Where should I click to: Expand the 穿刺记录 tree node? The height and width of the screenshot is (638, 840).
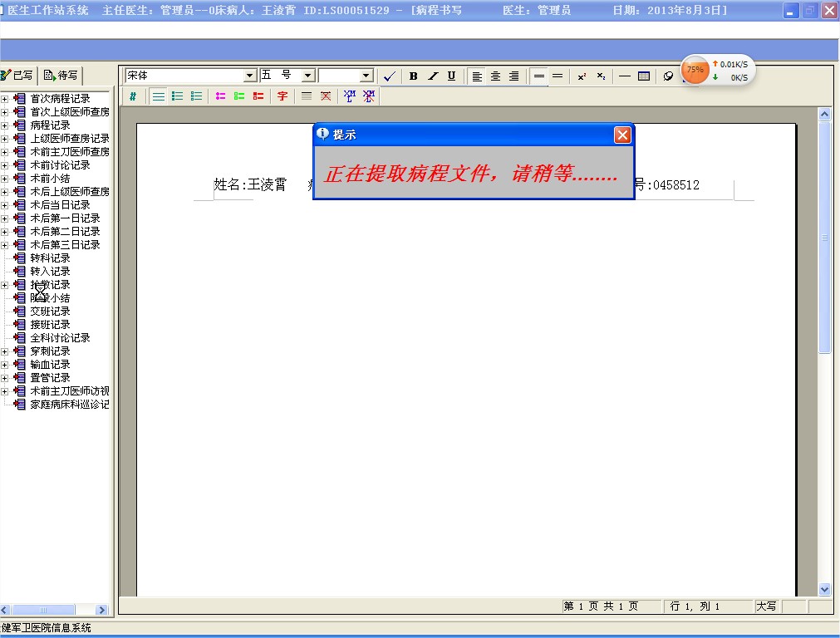pyautogui.click(x=4, y=351)
